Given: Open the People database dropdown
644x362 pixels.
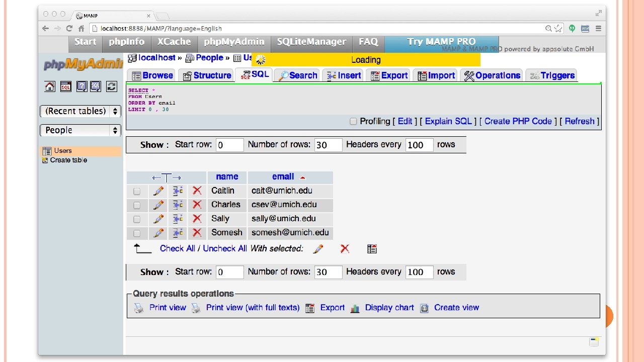Looking at the screenshot, I should point(80,130).
